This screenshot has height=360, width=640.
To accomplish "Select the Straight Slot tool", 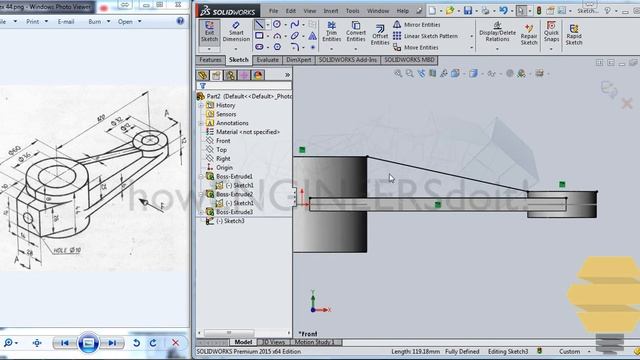I will (259, 47).
